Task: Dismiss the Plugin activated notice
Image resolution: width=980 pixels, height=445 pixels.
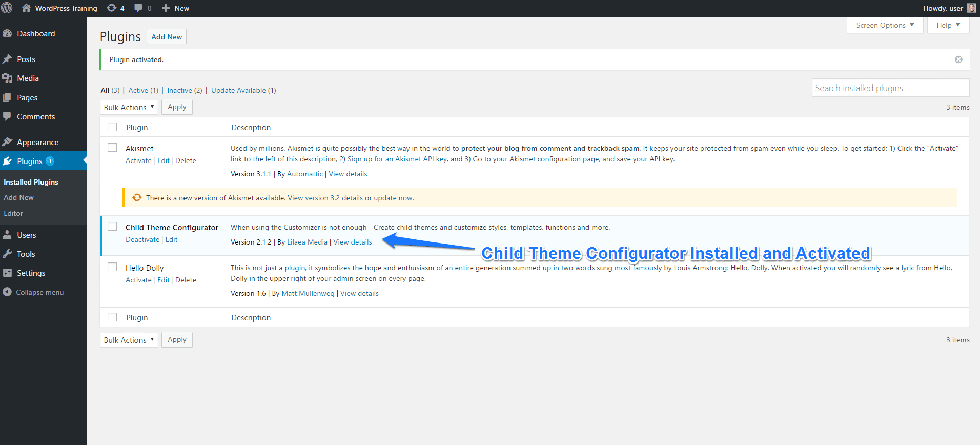Action: pyautogui.click(x=958, y=59)
